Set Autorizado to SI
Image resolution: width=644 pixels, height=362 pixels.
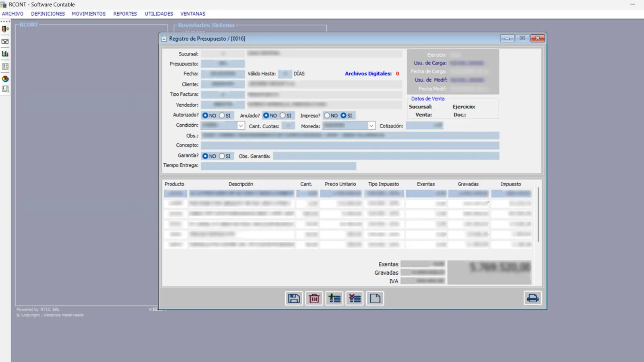click(222, 115)
